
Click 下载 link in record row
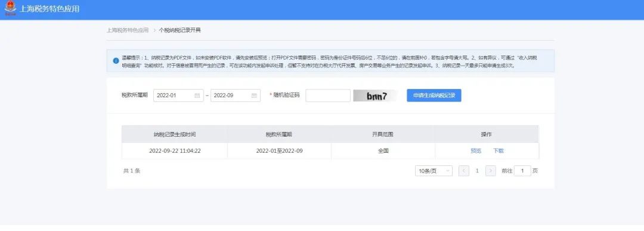498,151
